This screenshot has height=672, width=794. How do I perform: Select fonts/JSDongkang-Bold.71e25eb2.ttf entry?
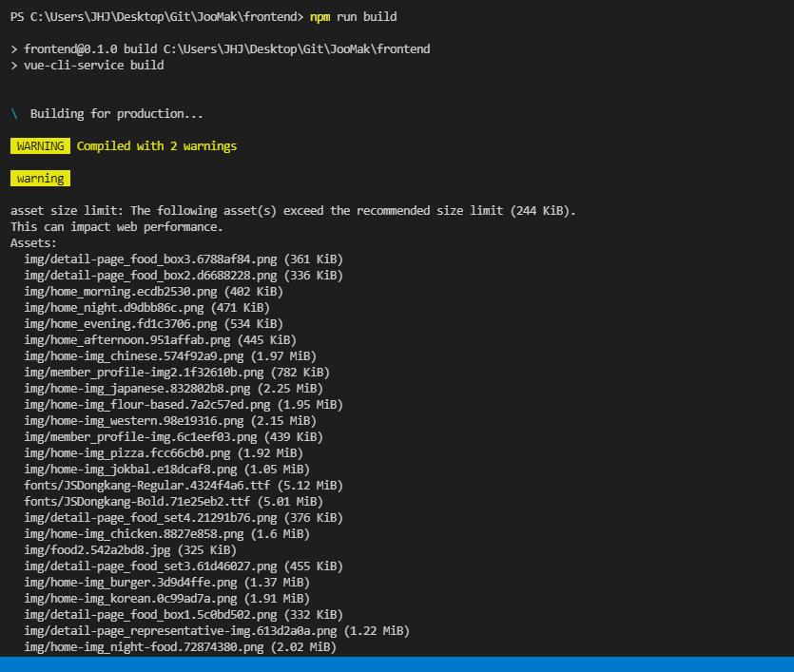pos(174,502)
